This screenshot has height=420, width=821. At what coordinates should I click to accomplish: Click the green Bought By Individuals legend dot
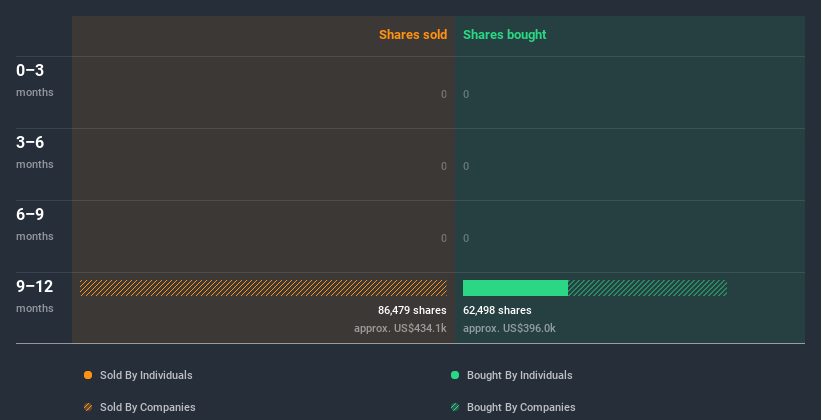coord(455,375)
